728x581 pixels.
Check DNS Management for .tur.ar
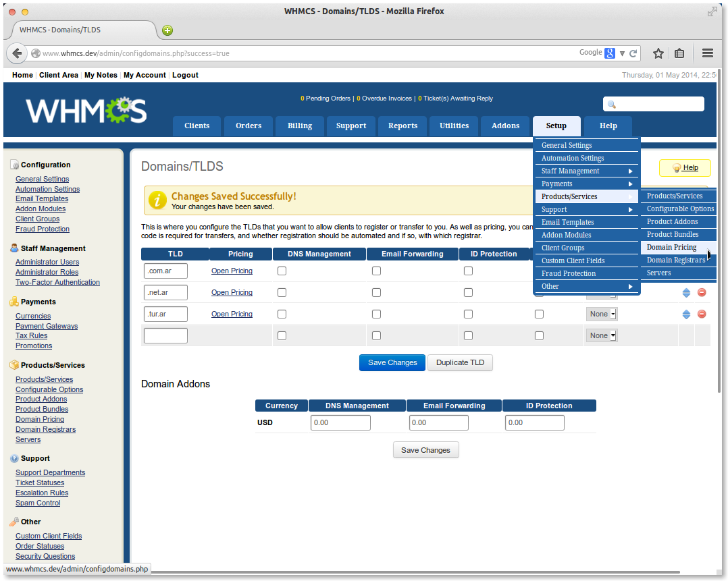pos(282,314)
